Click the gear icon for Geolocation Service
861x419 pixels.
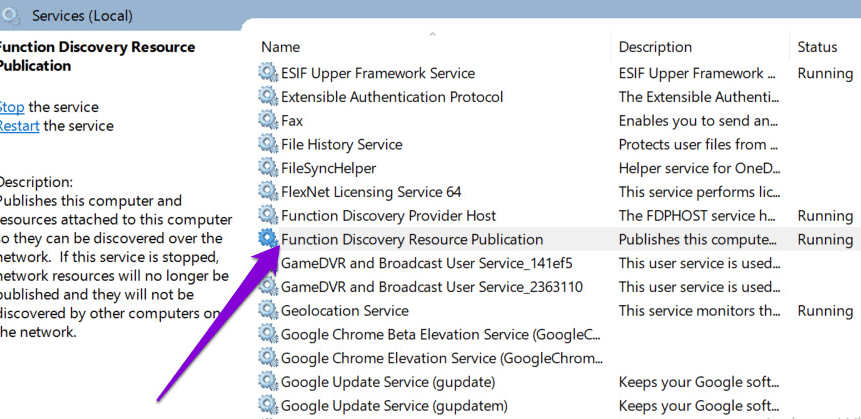[268, 310]
